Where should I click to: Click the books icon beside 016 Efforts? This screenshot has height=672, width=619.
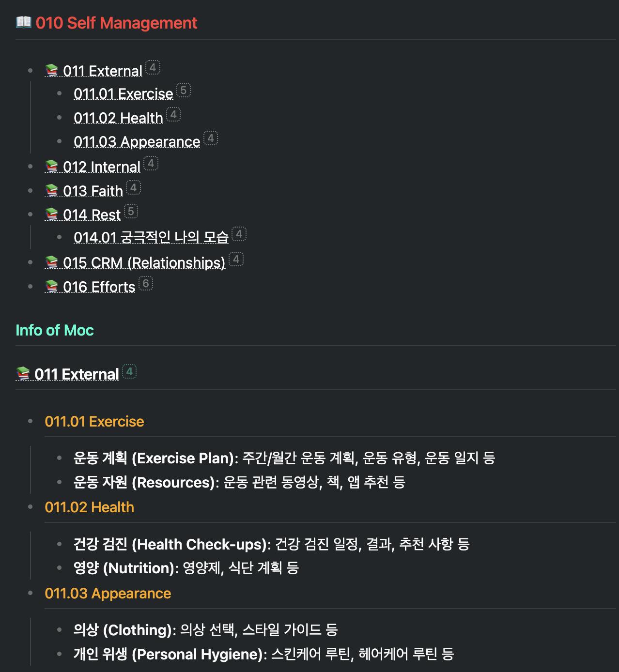pyautogui.click(x=52, y=287)
